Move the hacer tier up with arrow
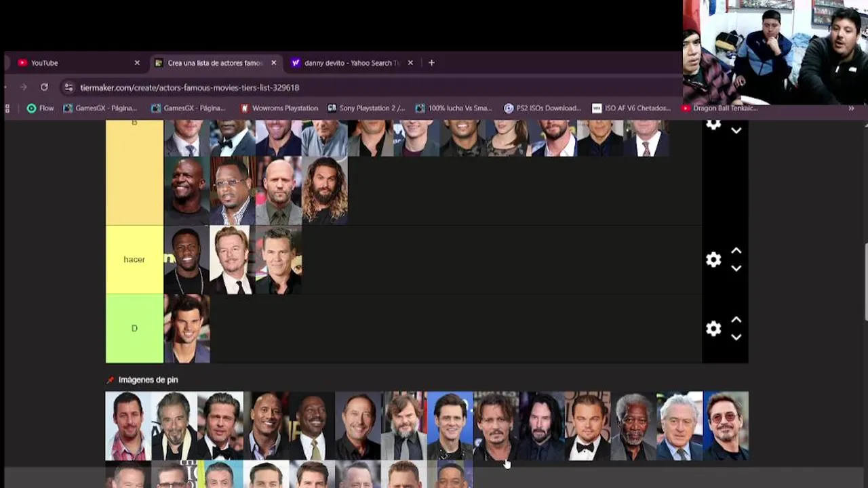Viewport: 868px width, 488px height. click(x=736, y=251)
